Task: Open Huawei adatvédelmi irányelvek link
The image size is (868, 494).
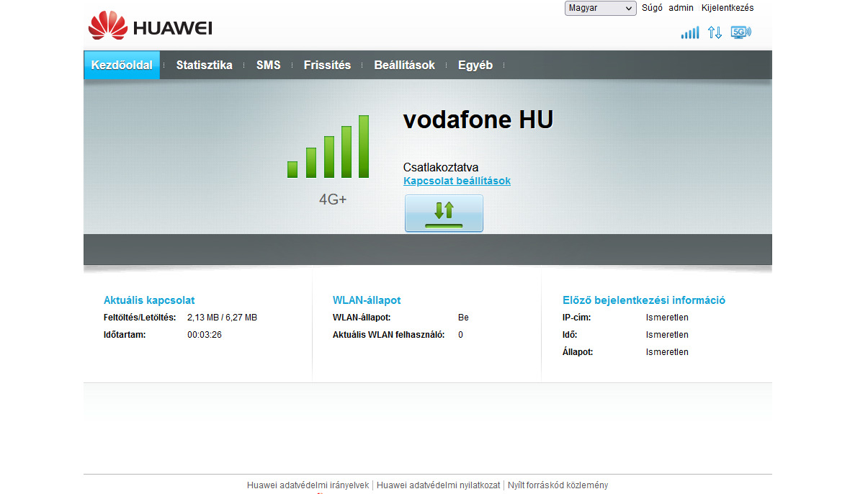Action: point(308,485)
